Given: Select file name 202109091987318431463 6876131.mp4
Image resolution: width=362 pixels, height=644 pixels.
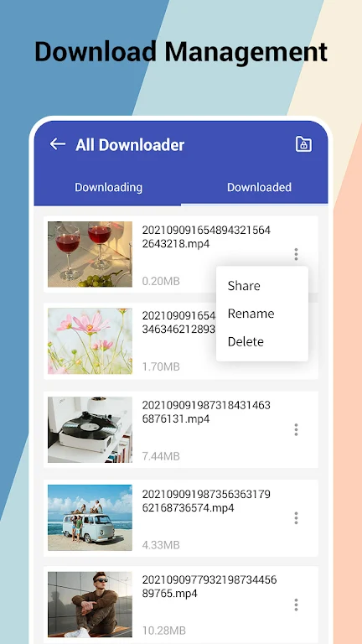Looking at the screenshot, I should tap(206, 413).
